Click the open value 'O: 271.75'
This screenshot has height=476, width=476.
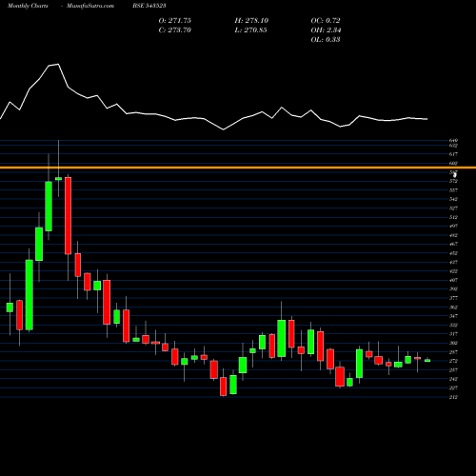click(x=175, y=21)
